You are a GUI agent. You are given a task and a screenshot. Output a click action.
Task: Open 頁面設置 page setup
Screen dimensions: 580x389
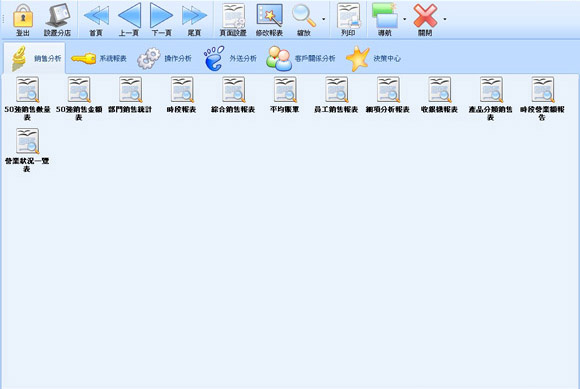tap(233, 19)
